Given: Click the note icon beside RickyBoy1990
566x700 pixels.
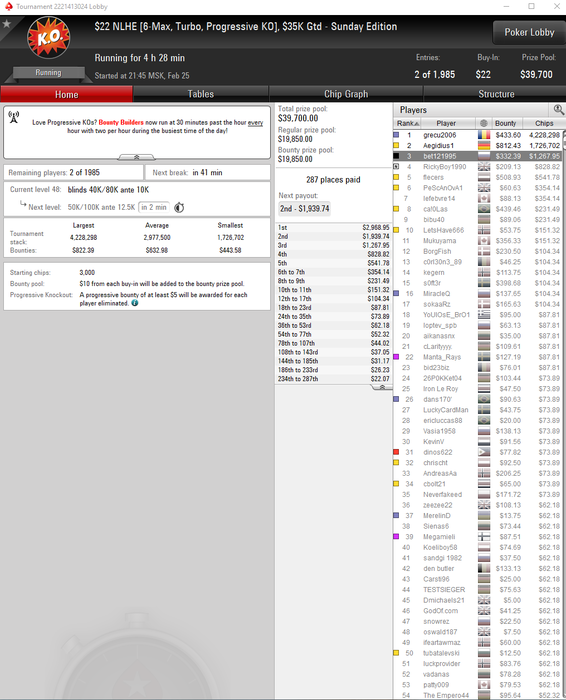Looking at the screenshot, I should [396, 167].
